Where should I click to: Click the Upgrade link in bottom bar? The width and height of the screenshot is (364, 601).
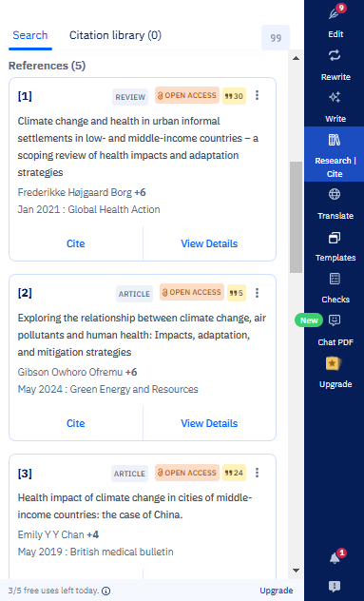(x=277, y=591)
